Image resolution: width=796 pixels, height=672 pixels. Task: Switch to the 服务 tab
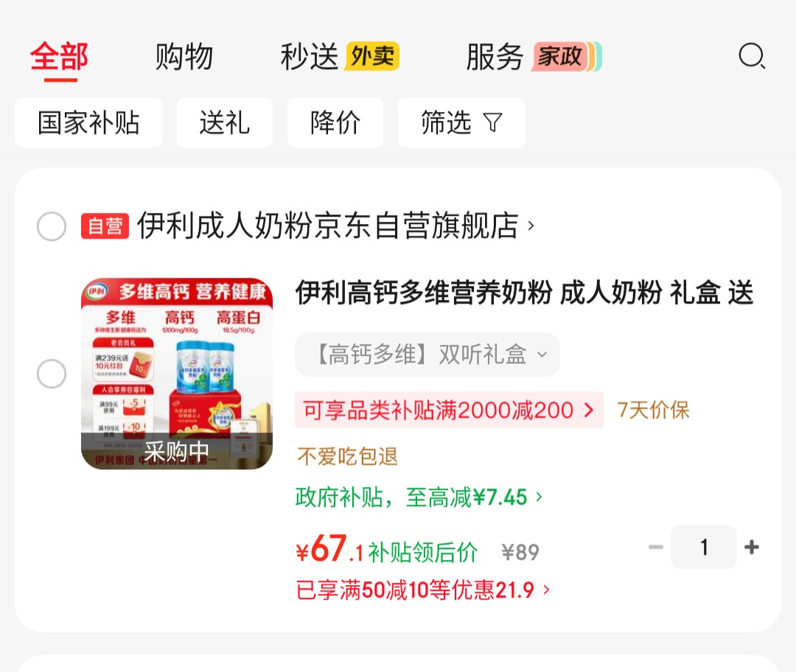click(495, 56)
